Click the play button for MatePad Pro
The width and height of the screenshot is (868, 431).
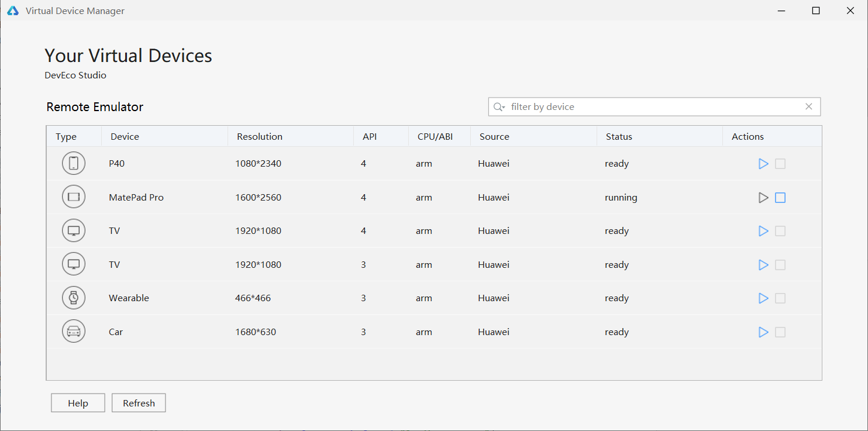(x=763, y=198)
